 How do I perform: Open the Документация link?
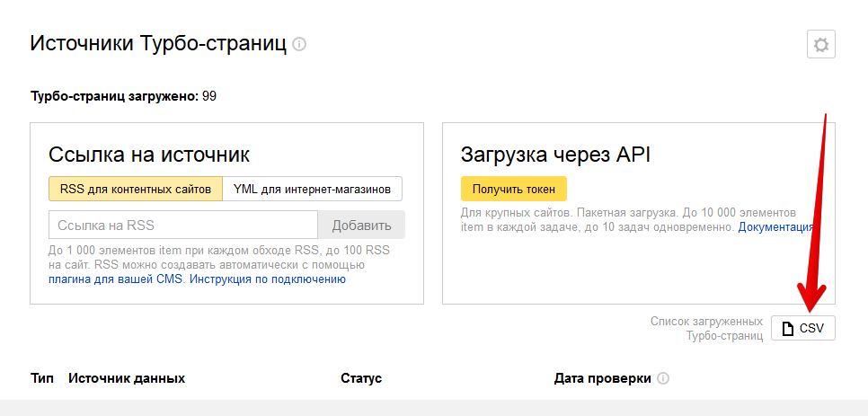pyautogui.click(x=775, y=228)
